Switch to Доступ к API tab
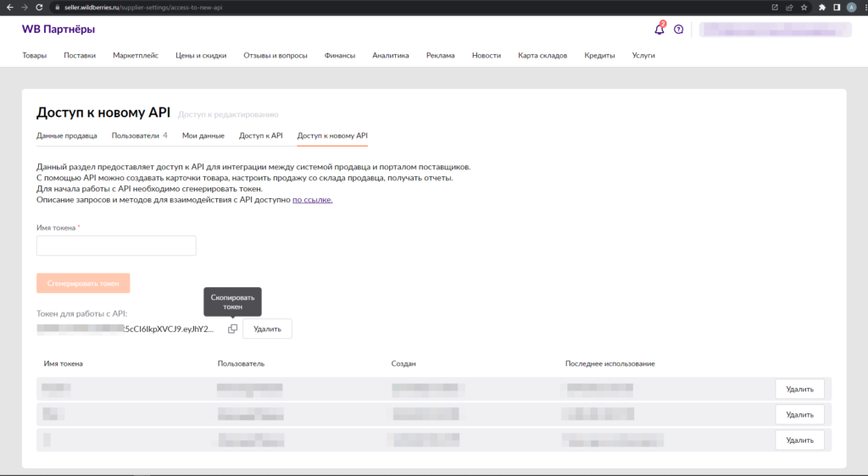This screenshot has height=476, width=868. point(261,136)
